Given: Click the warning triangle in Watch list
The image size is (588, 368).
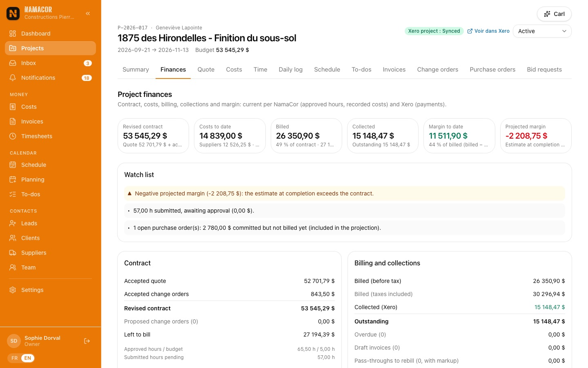Looking at the screenshot, I should click(129, 193).
